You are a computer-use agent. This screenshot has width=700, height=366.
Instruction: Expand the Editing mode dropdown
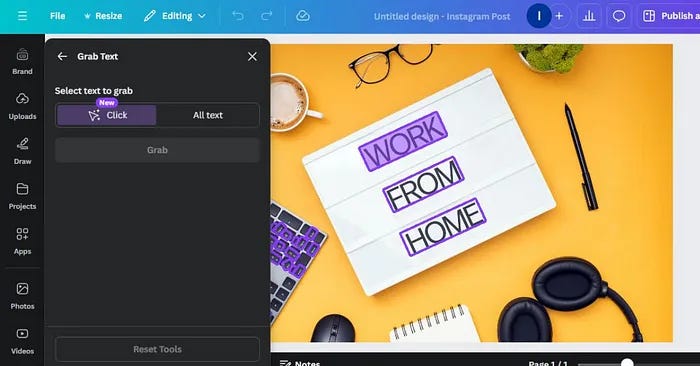(x=175, y=16)
